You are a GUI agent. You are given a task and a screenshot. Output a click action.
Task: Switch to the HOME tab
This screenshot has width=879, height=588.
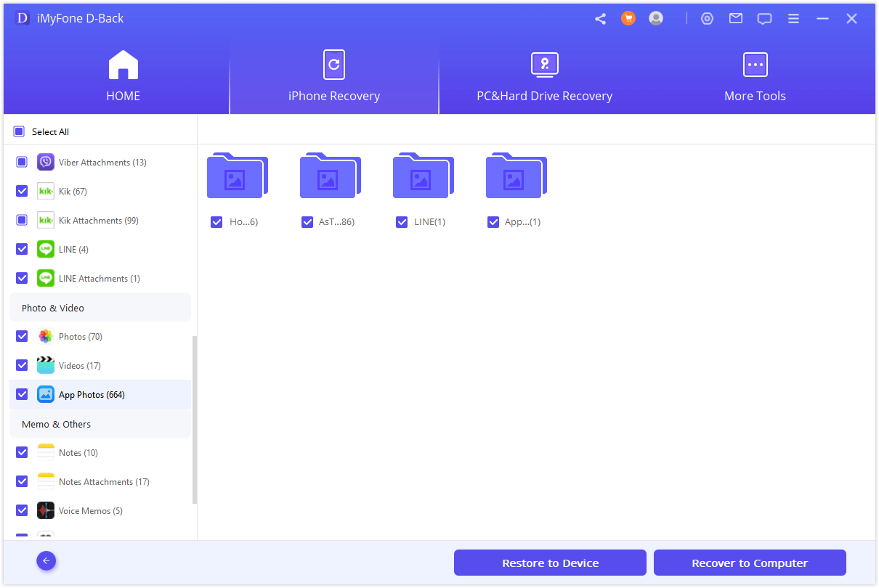click(123, 76)
